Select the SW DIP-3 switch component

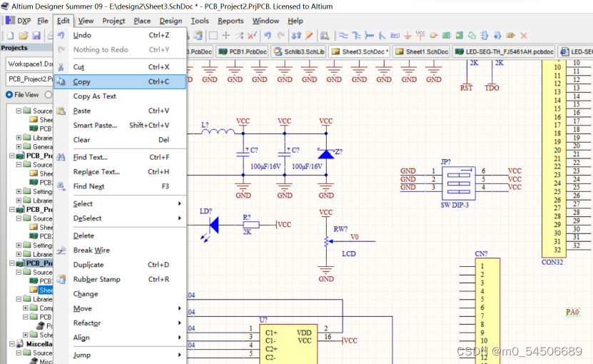pyautogui.click(x=459, y=183)
